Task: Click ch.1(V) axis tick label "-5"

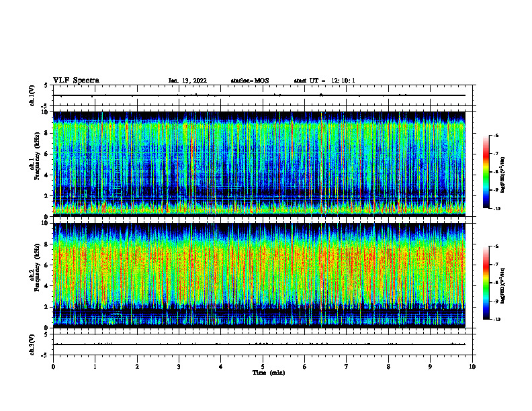Action: pyautogui.click(x=45, y=106)
